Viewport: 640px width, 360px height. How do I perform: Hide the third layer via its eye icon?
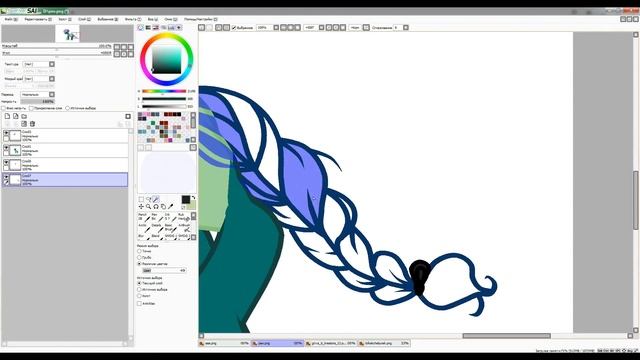[6, 162]
